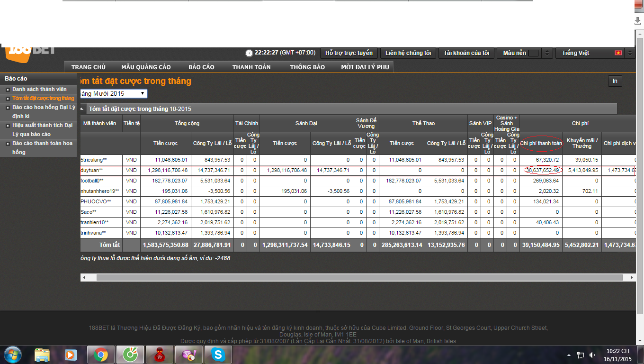
Task: Click member code nhutanhhero19**
Action: click(100, 191)
